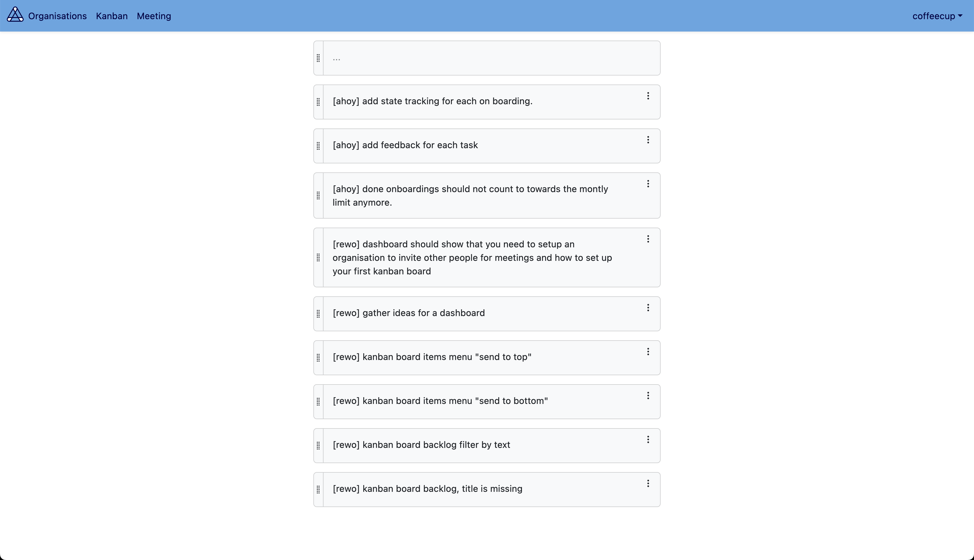Open the Organisations link in navbar
This screenshot has width=974, height=560.
[x=57, y=16]
